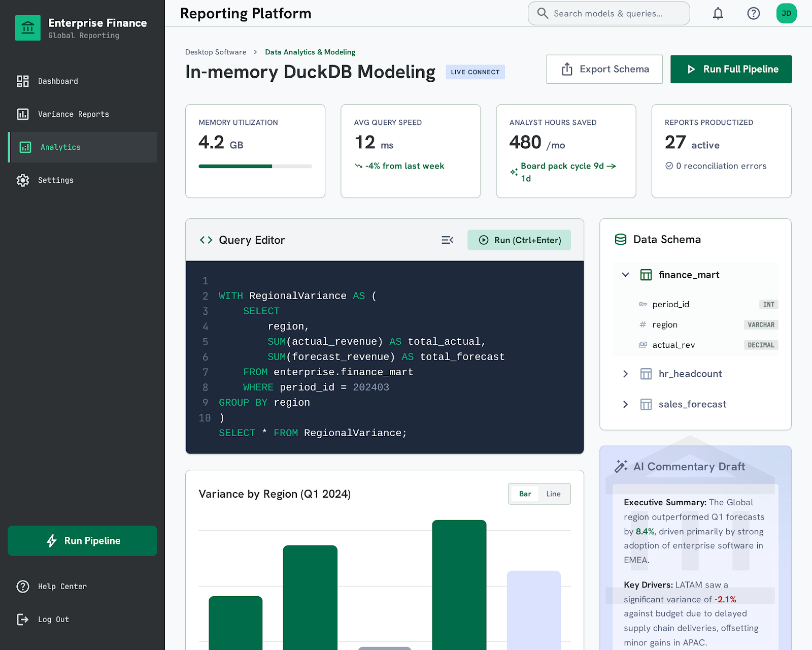Click the actual_rev currency icon

click(x=643, y=344)
